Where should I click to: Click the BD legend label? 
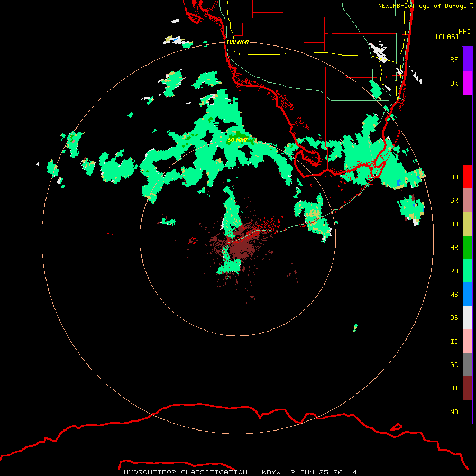tap(454, 224)
